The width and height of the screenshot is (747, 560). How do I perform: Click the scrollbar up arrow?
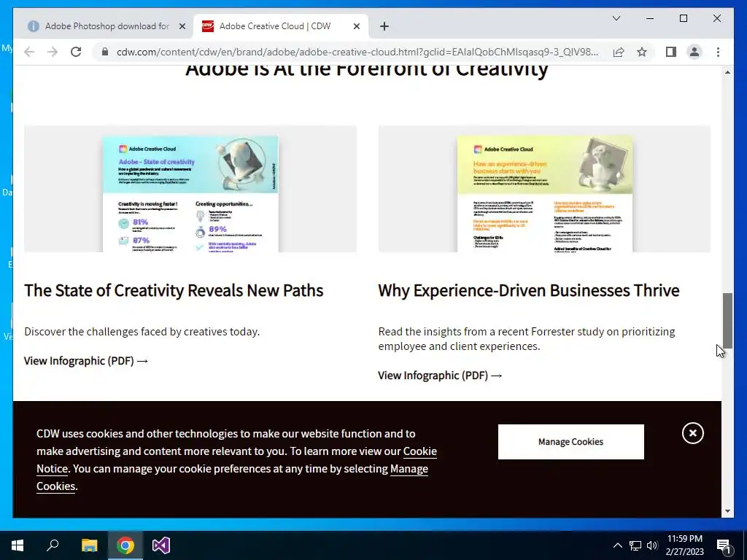tap(727, 72)
